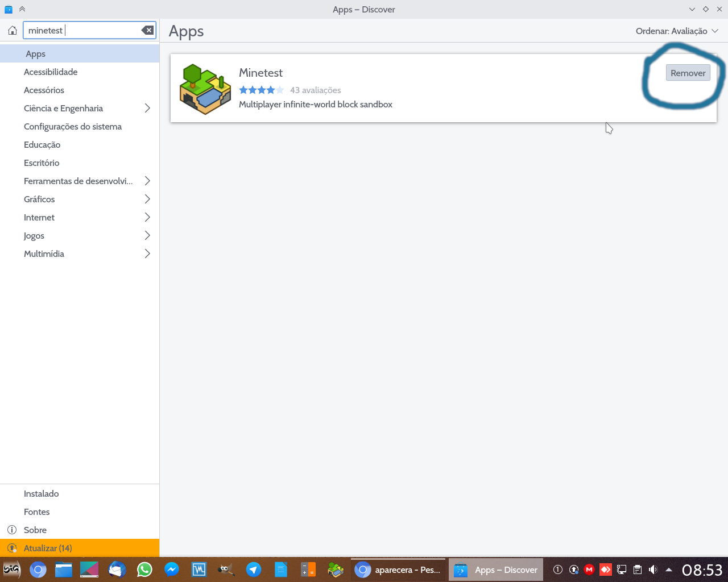The height and width of the screenshot is (582, 728).
Task: Open the Acessórios category
Action: [x=80, y=90]
